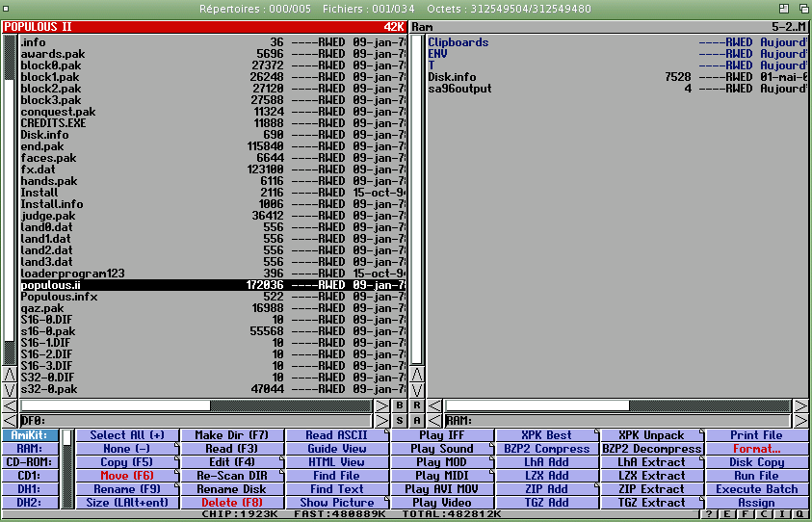Click the 'R' button between the panels
Image resolution: width=812 pixels, height=522 pixels.
click(x=417, y=405)
